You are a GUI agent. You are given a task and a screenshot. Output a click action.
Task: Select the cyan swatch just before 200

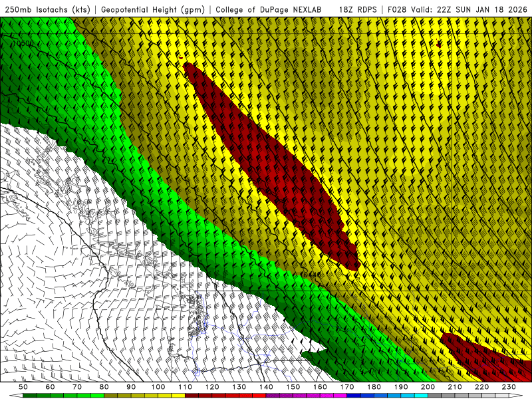[421, 396]
